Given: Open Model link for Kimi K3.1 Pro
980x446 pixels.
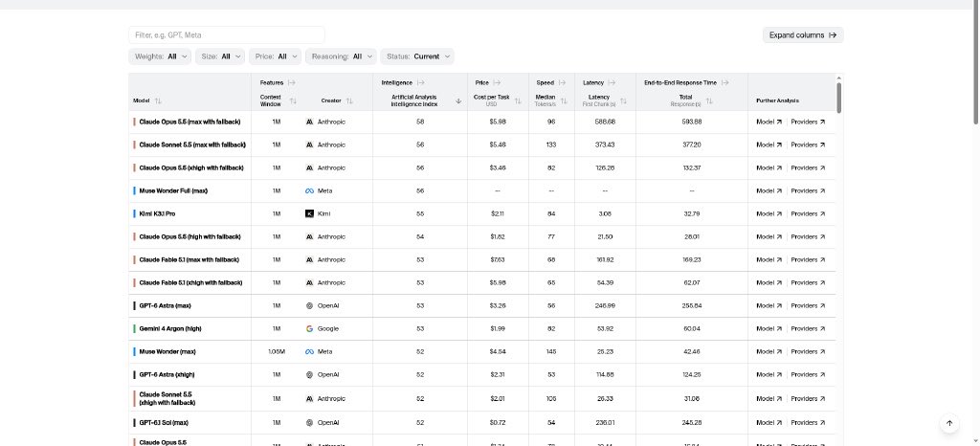Looking at the screenshot, I should pyautogui.click(x=768, y=213).
